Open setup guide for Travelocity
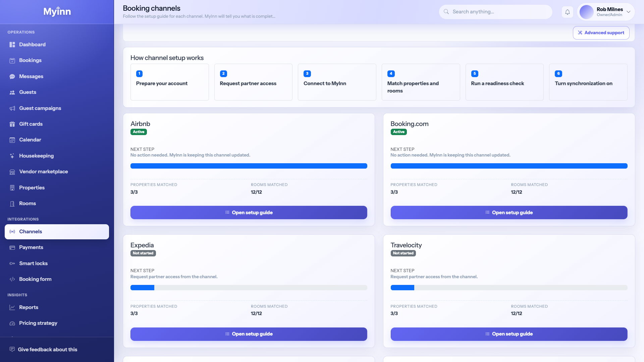Viewport: 644px width, 362px height. (509, 334)
